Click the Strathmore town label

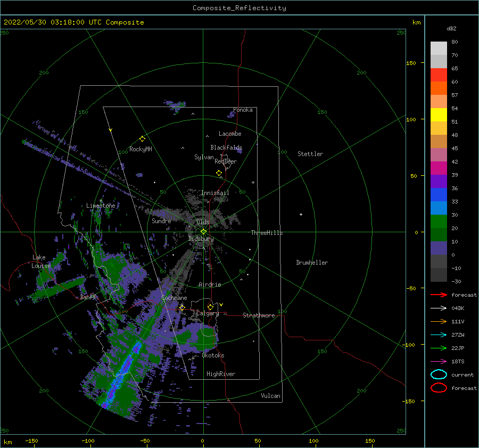click(259, 315)
